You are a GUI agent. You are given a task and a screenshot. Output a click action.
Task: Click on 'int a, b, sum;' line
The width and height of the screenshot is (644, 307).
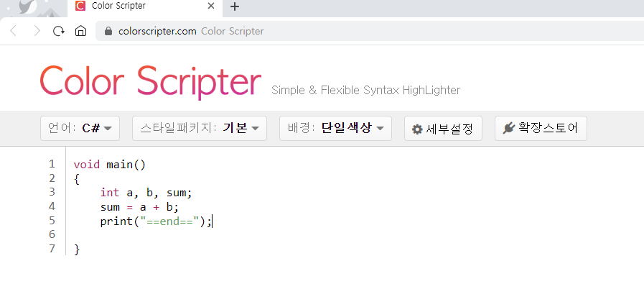(x=146, y=193)
